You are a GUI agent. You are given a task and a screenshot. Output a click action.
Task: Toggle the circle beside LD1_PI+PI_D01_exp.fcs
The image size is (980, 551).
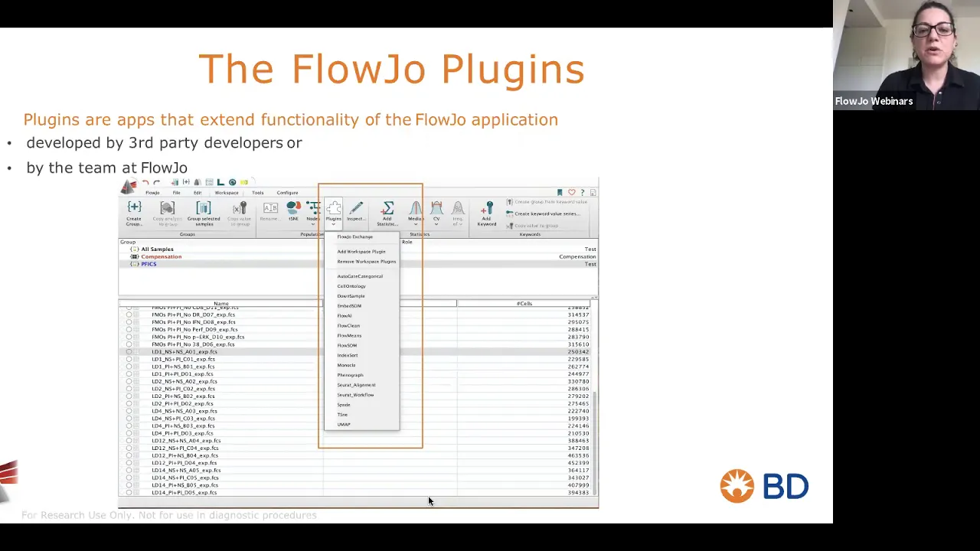(x=129, y=374)
